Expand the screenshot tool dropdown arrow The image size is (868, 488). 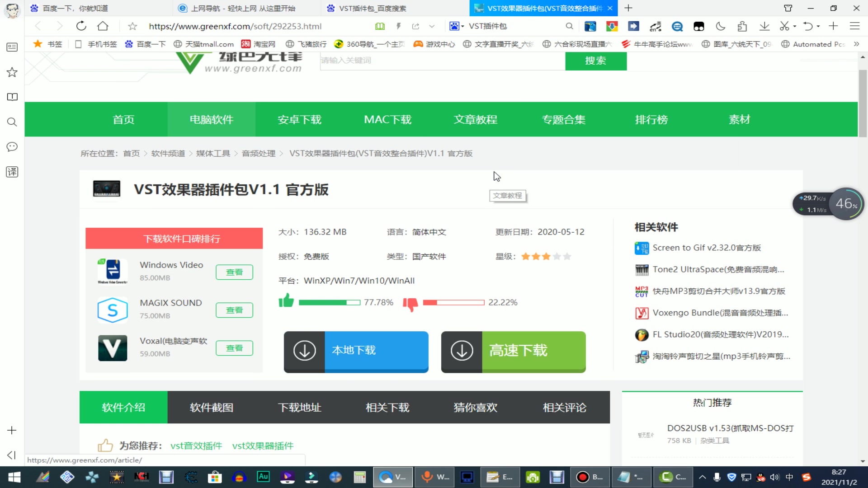[794, 26]
